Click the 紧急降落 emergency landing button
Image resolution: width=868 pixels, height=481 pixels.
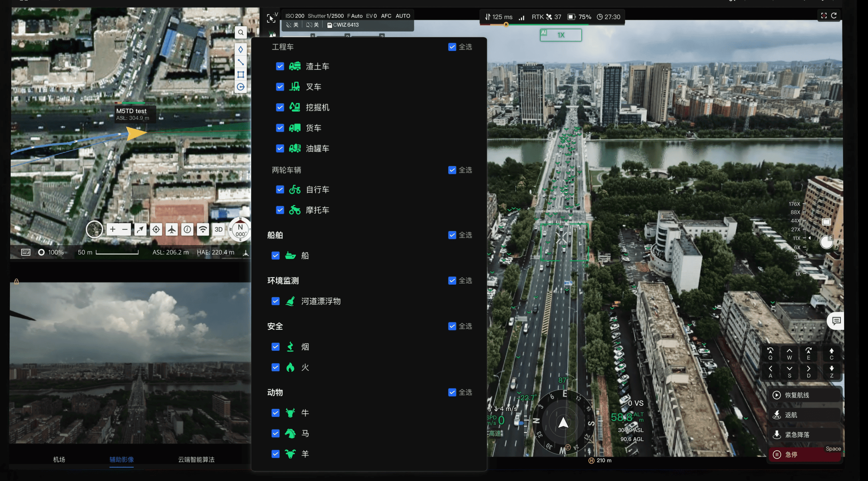click(x=805, y=435)
